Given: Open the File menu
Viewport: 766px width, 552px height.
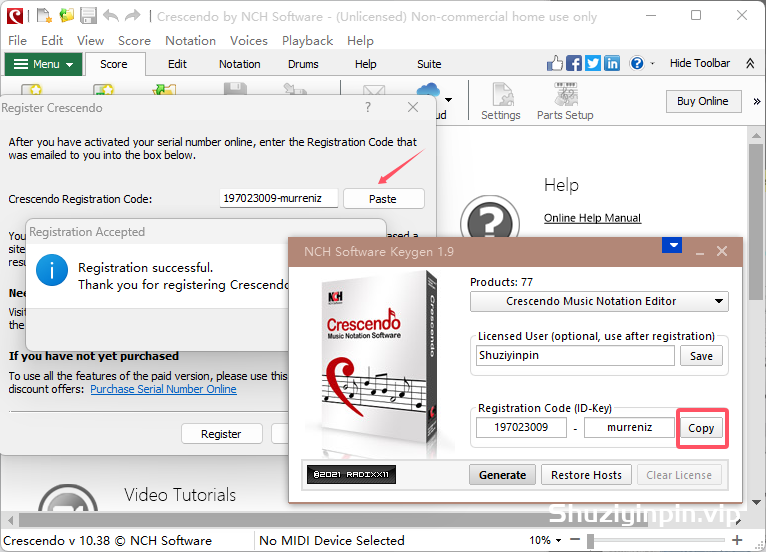Looking at the screenshot, I should pos(18,41).
